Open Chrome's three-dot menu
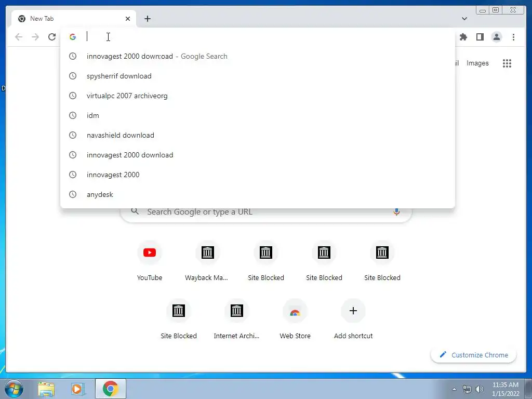The image size is (532, 399). 513,37
